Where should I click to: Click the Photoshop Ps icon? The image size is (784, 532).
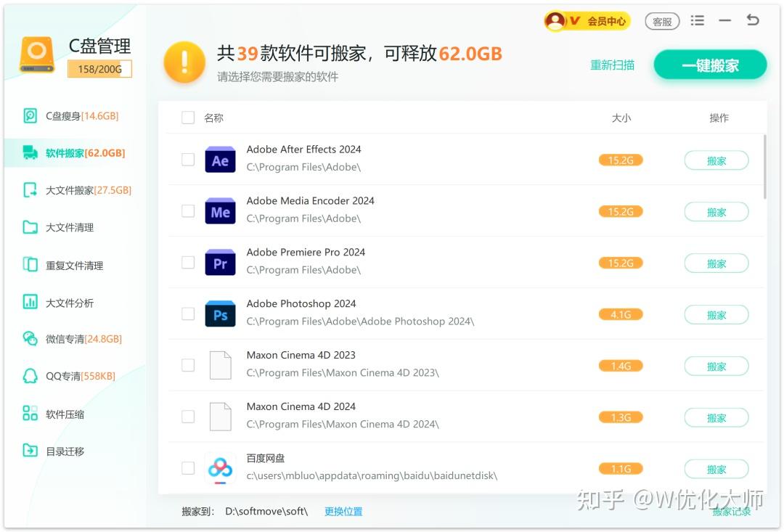point(220,314)
